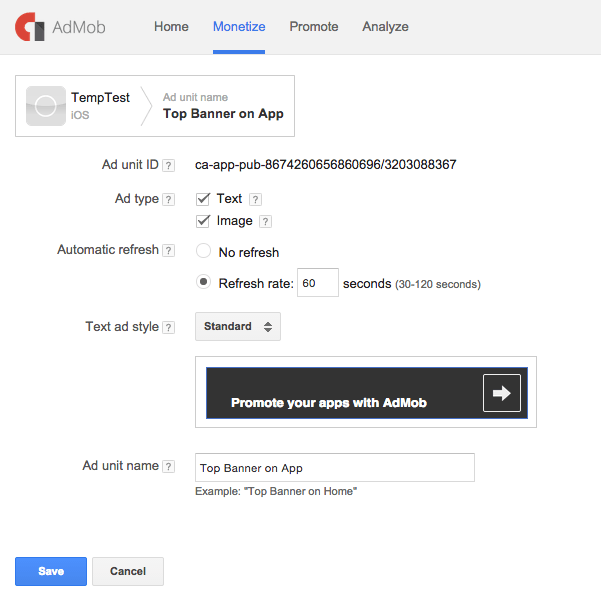Click the AdMob wordmark text
601x605 pixels.
pos(79,27)
